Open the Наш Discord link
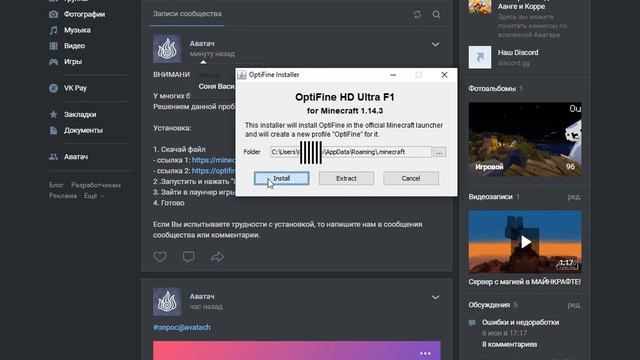 click(518, 53)
